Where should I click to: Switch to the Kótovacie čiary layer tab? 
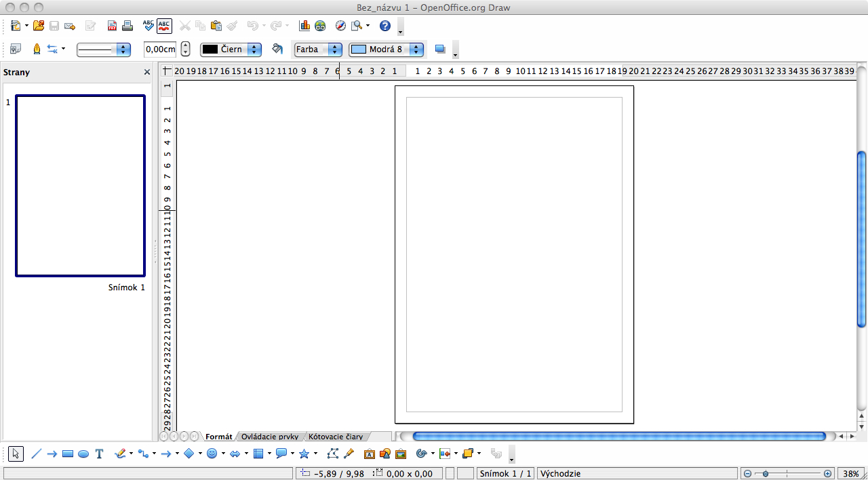coord(336,437)
